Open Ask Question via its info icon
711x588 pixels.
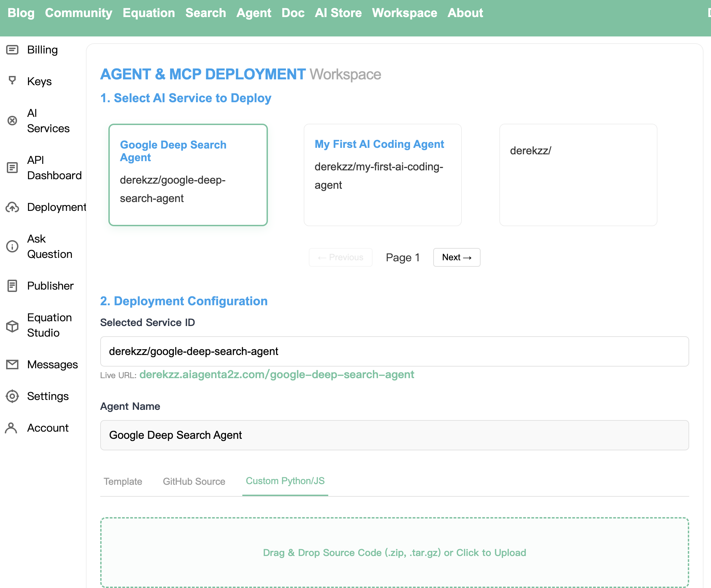tap(12, 246)
